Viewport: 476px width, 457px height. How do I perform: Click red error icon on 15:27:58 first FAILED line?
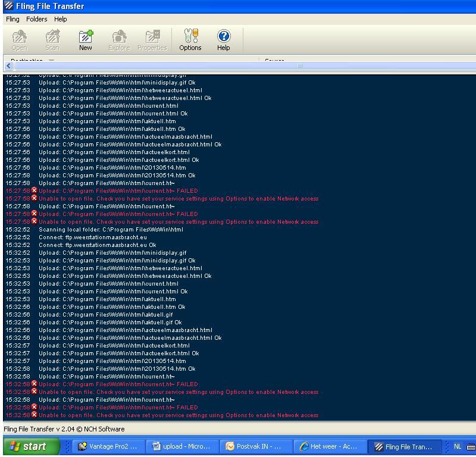pos(35,190)
